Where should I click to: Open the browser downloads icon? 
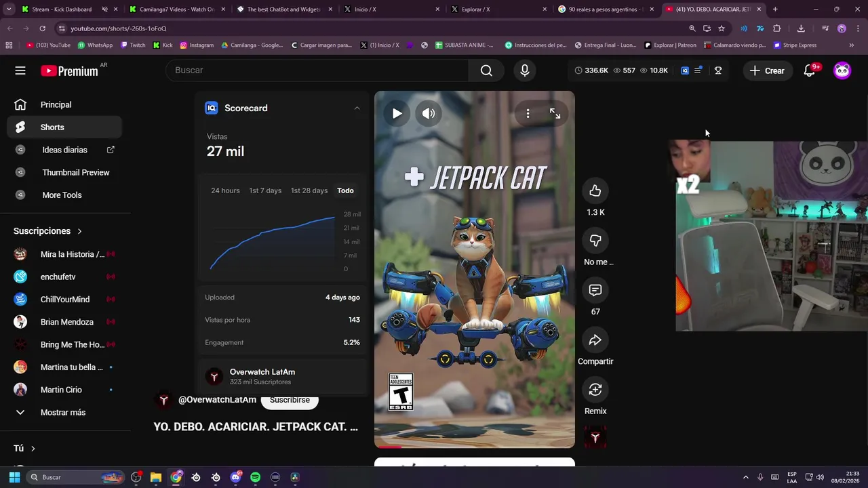pos(801,28)
